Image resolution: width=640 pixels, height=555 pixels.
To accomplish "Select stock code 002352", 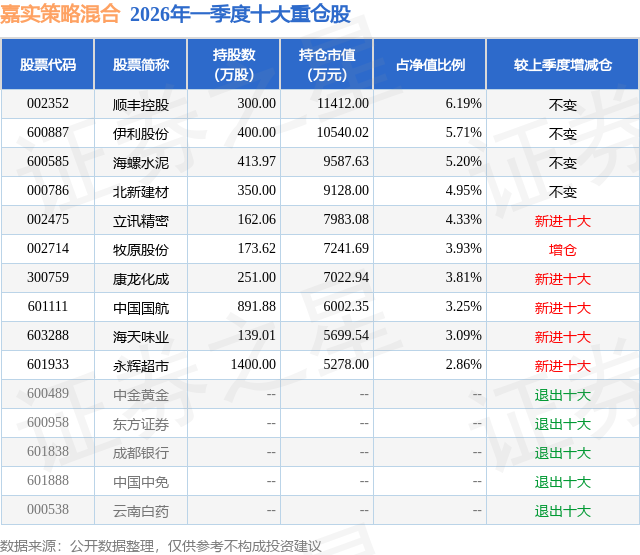I will [x=48, y=104].
